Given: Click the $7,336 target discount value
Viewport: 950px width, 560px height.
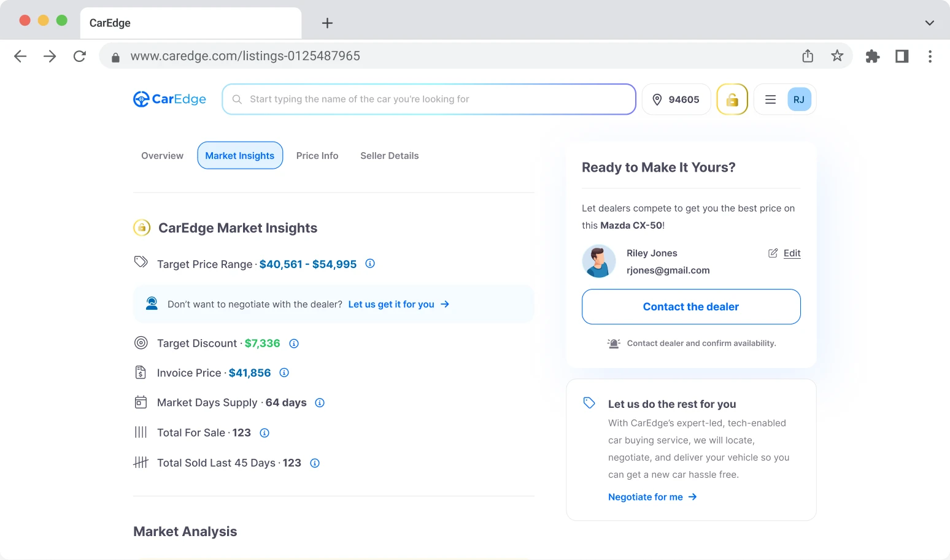Looking at the screenshot, I should click(x=262, y=343).
